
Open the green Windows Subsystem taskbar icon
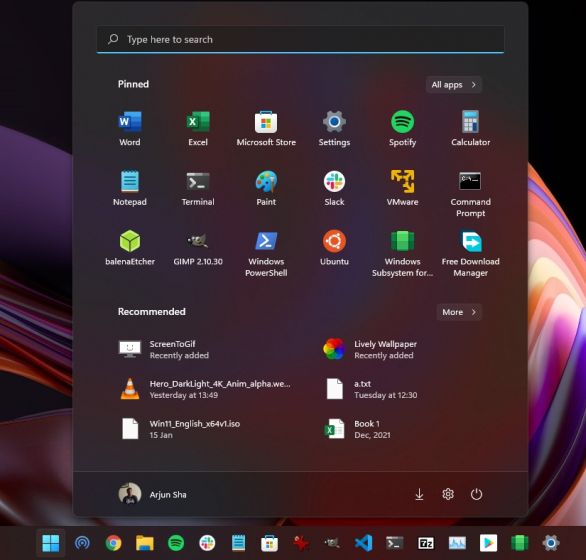click(519, 543)
